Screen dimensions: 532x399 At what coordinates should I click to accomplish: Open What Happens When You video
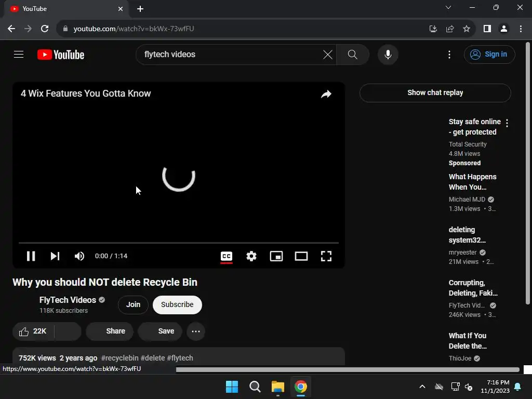click(472, 182)
